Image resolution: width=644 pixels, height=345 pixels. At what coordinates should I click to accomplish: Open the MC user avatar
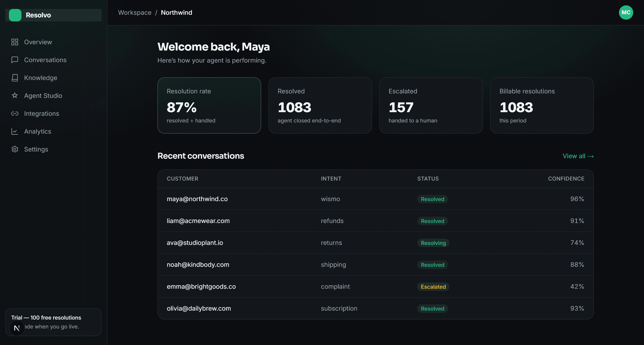point(626,13)
